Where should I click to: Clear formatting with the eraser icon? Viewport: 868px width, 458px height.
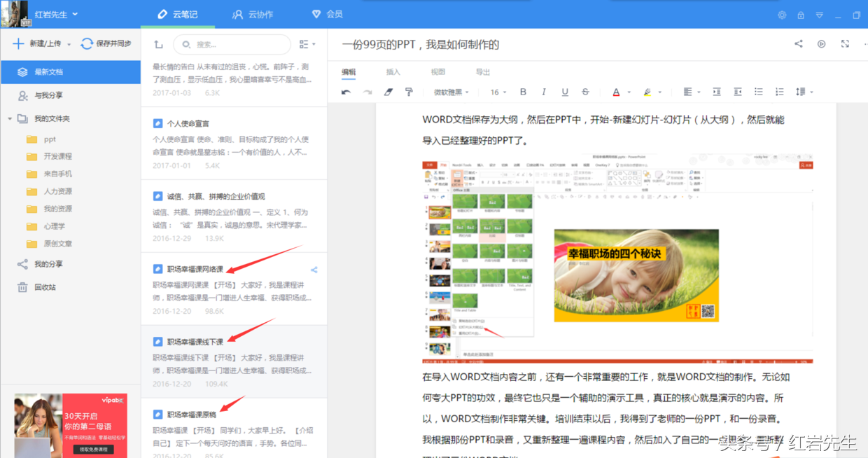(388, 92)
